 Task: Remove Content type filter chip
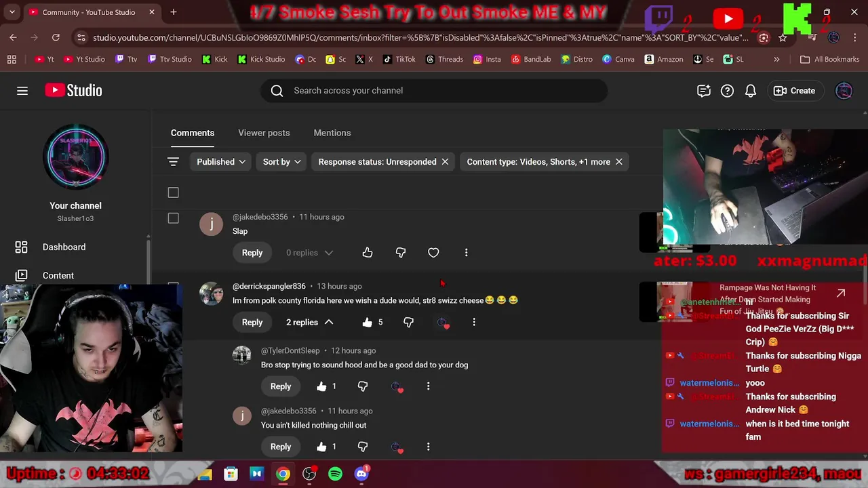pyautogui.click(x=618, y=162)
